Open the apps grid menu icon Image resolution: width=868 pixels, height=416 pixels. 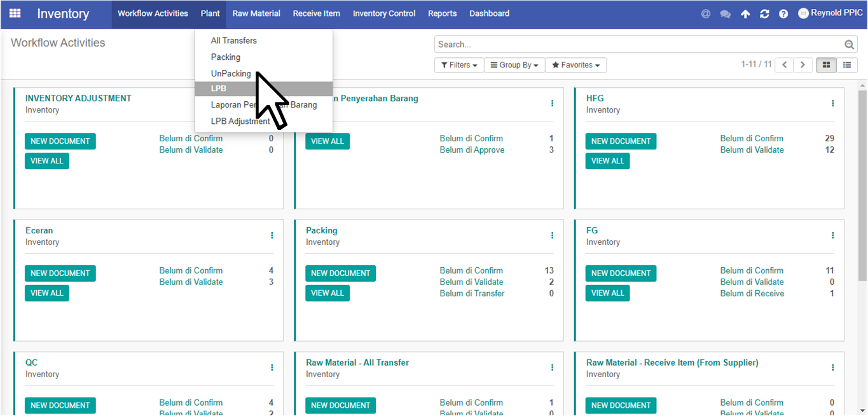(x=15, y=13)
